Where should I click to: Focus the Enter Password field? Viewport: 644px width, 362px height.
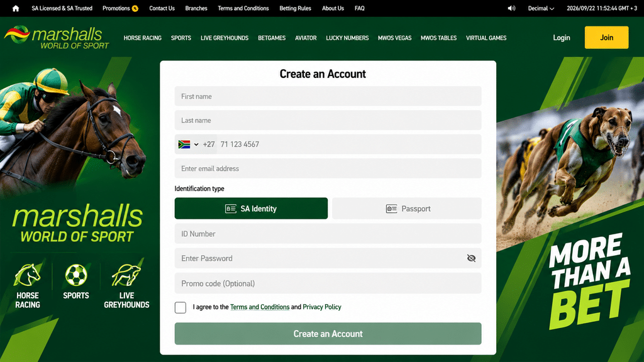pos(328,258)
